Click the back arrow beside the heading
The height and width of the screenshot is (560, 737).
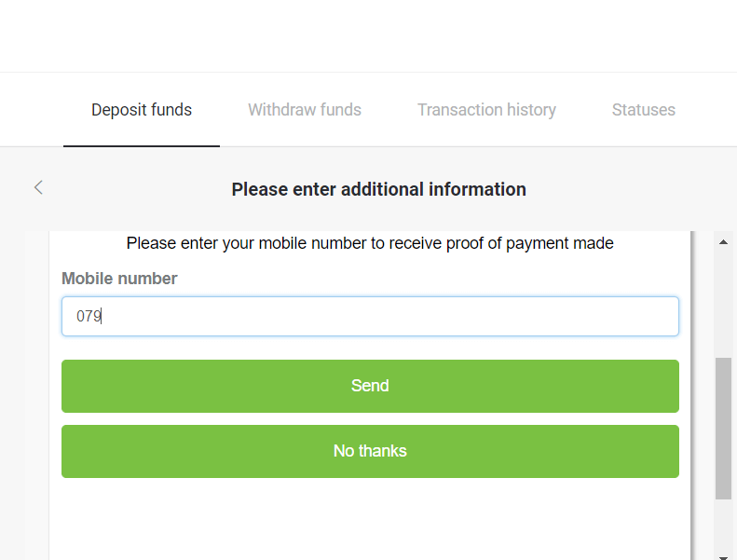pos(38,188)
